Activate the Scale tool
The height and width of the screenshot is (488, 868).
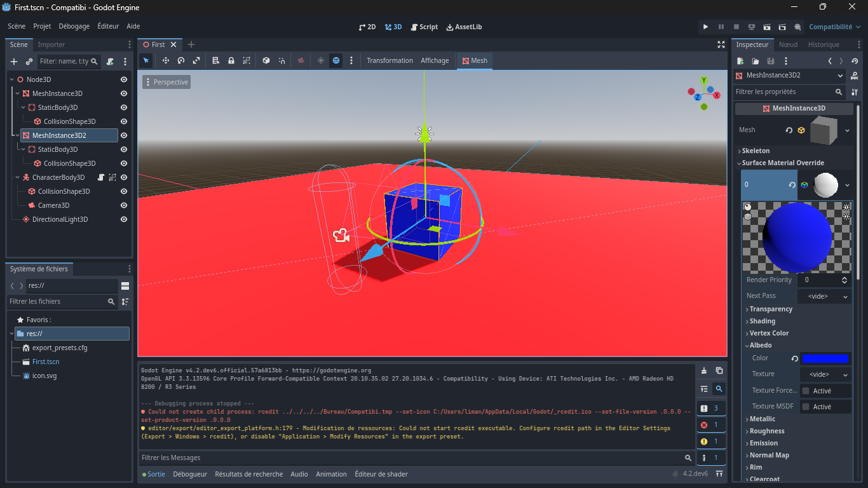coord(196,60)
